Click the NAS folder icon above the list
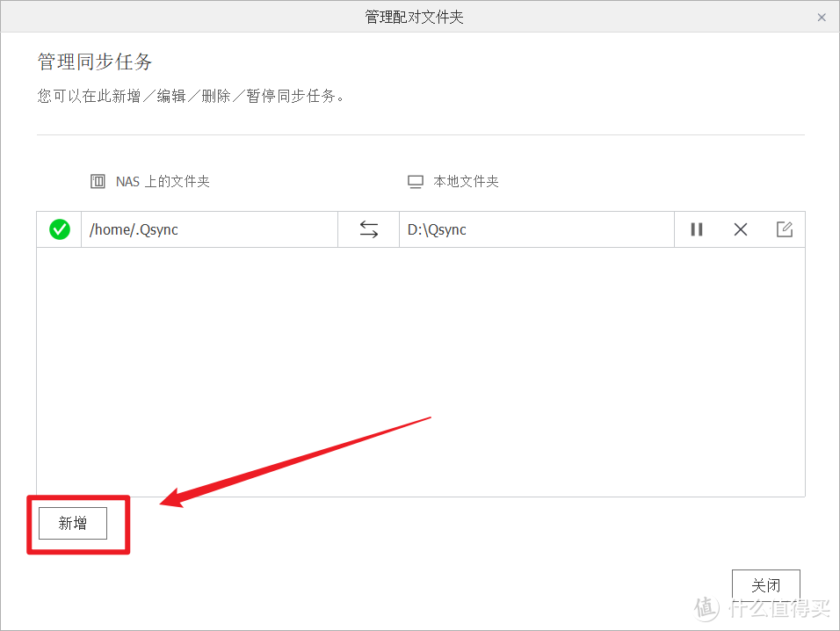 click(x=98, y=181)
